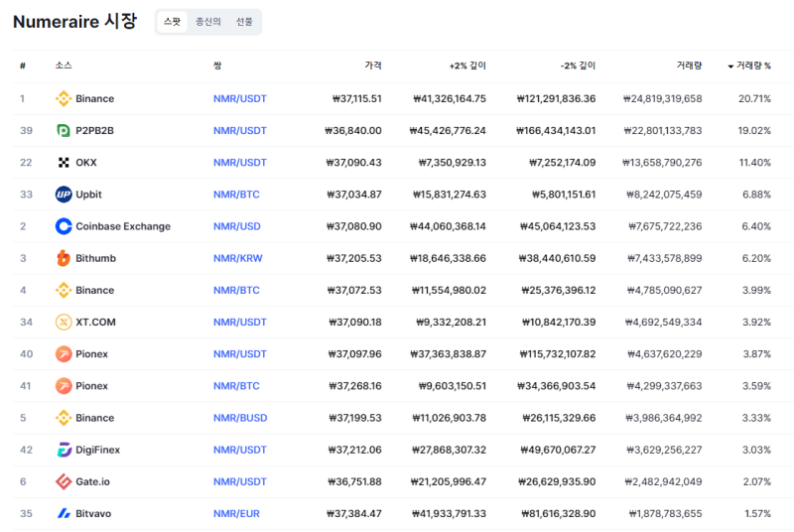794x532 pixels.
Task: Click the Gate.io exchange logo
Action: point(64,481)
